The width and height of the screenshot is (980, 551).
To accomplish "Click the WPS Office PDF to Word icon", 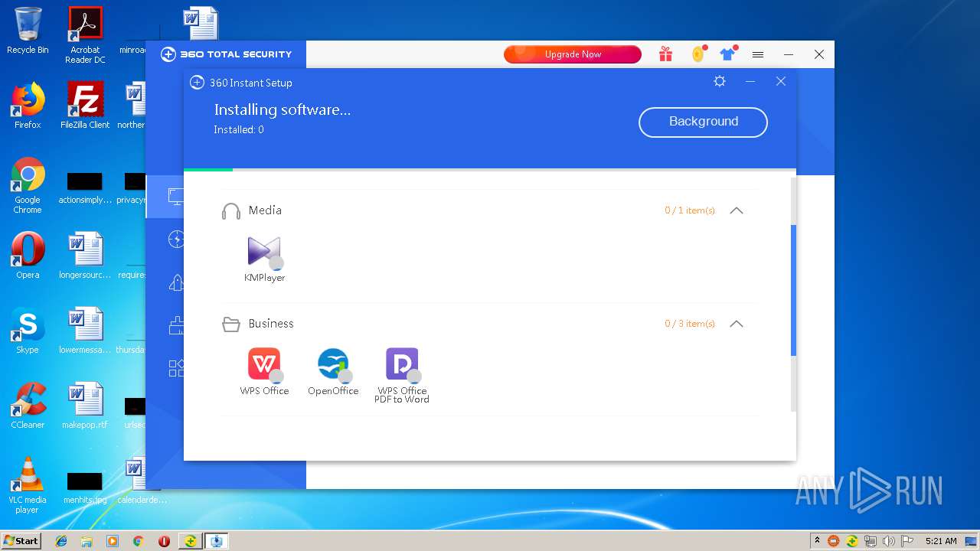I will [402, 364].
